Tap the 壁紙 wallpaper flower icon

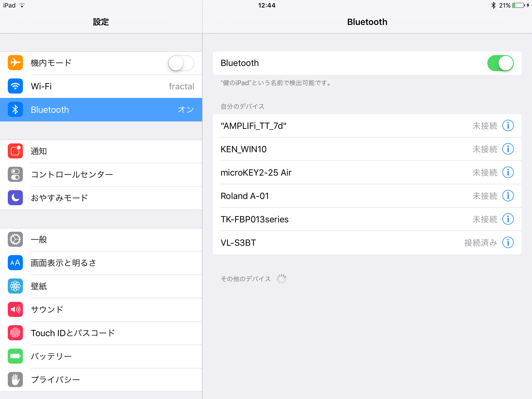(15, 286)
